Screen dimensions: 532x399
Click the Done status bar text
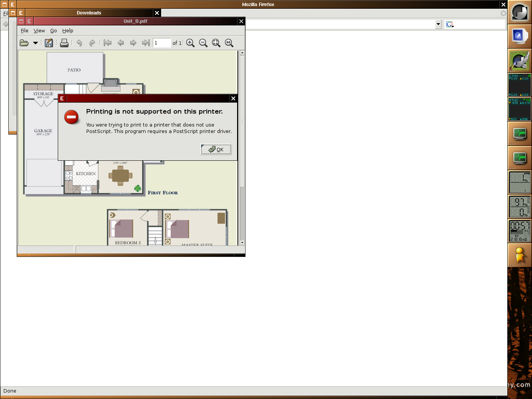coord(10,391)
